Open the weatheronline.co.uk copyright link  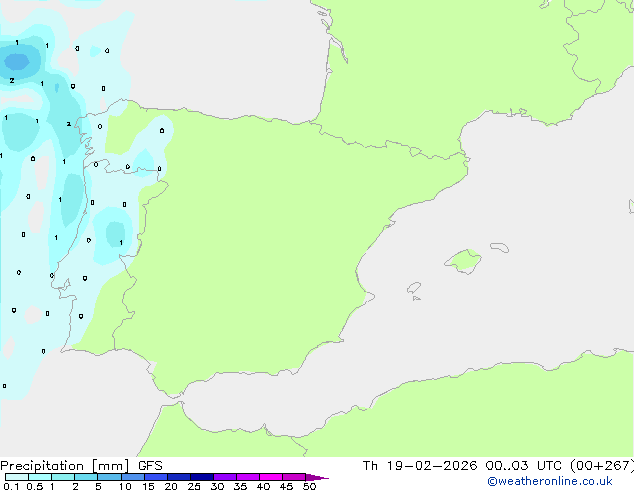[549, 481]
